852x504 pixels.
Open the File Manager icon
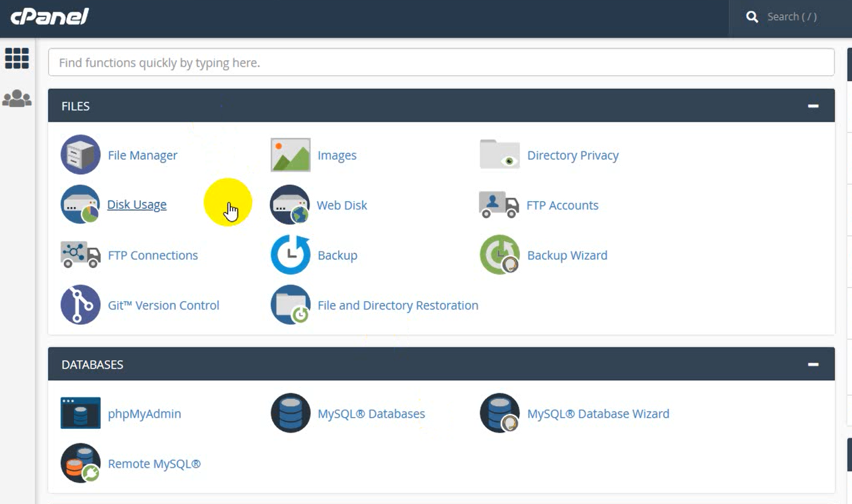[81, 155]
